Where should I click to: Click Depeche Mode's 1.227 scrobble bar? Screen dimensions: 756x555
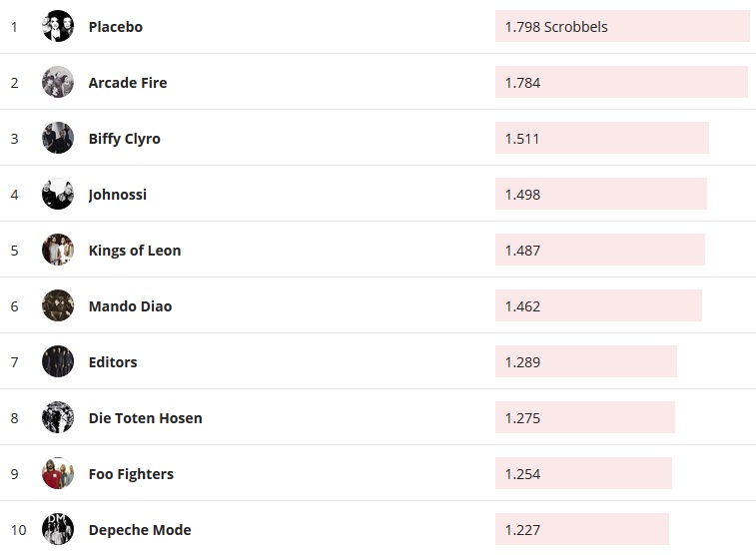(x=582, y=530)
